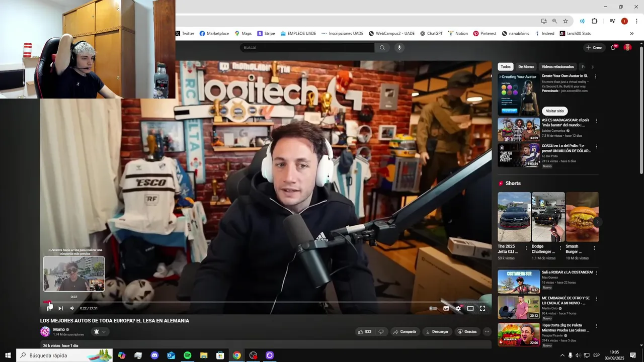The height and width of the screenshot is (362, 644).
Task: Share the video via Compartir
Action: point(405,332)
